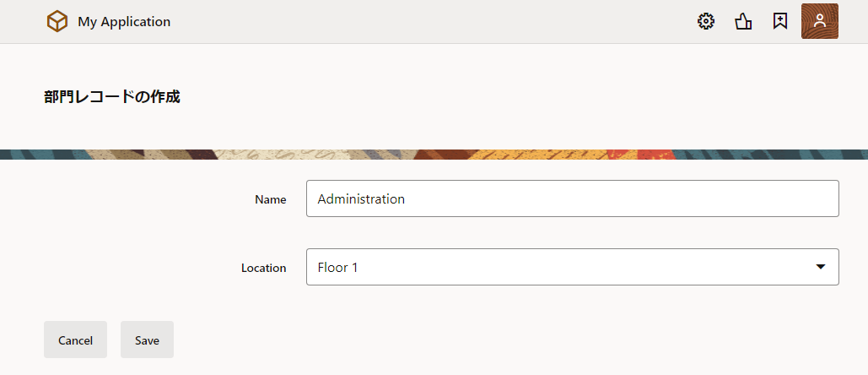Click the thumbs-up feedback icon
This screenshot has width=868, height=375.
point(743,22)
